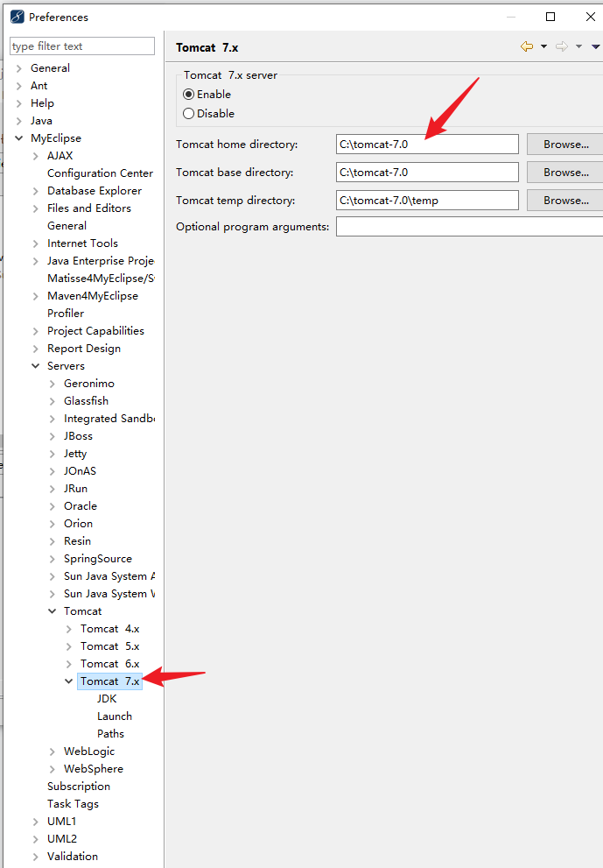Select JDK under Tomcat 7.x

click(x=107, y=699)
